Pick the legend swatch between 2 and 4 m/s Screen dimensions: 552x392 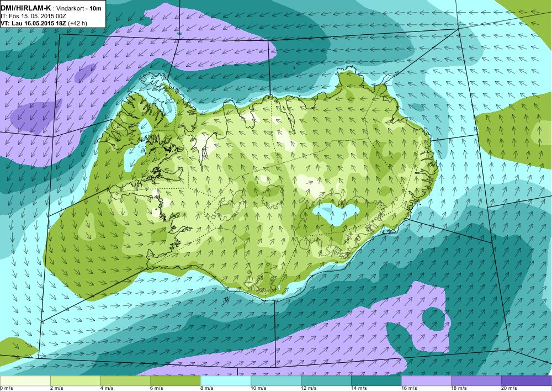[75, 381]
